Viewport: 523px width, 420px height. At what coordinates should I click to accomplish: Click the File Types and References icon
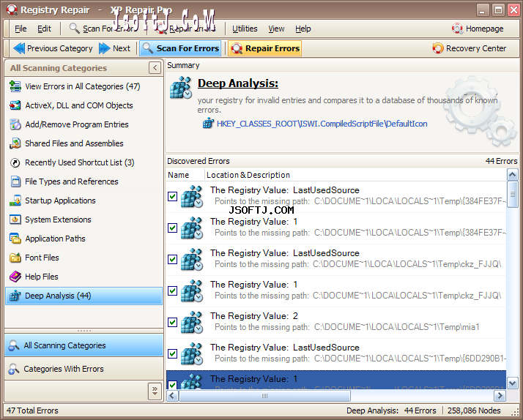[15, 181]
